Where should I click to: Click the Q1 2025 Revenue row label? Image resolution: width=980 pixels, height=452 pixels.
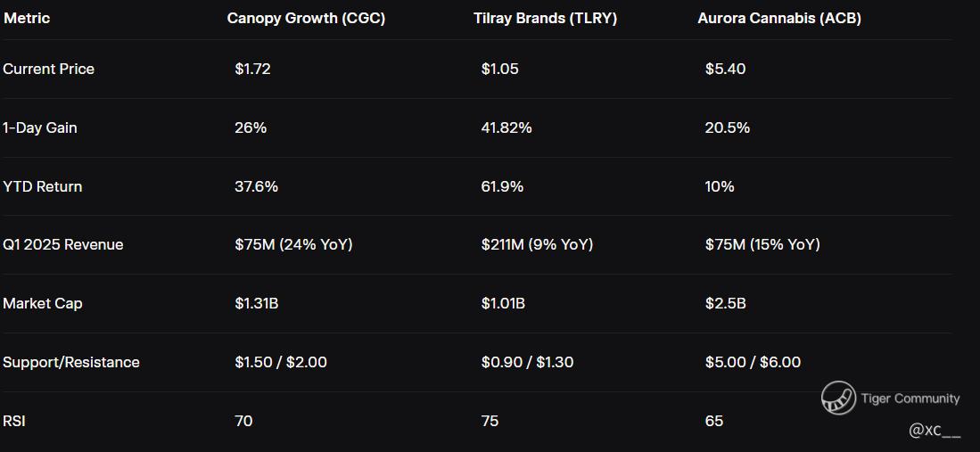(x=62, y=244)
